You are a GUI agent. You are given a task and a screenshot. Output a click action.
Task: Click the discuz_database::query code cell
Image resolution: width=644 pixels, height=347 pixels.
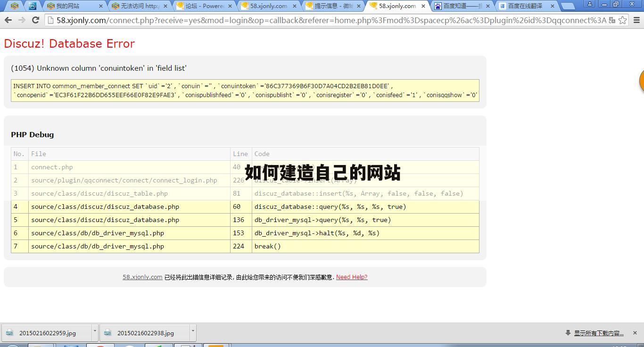[365, 207]
